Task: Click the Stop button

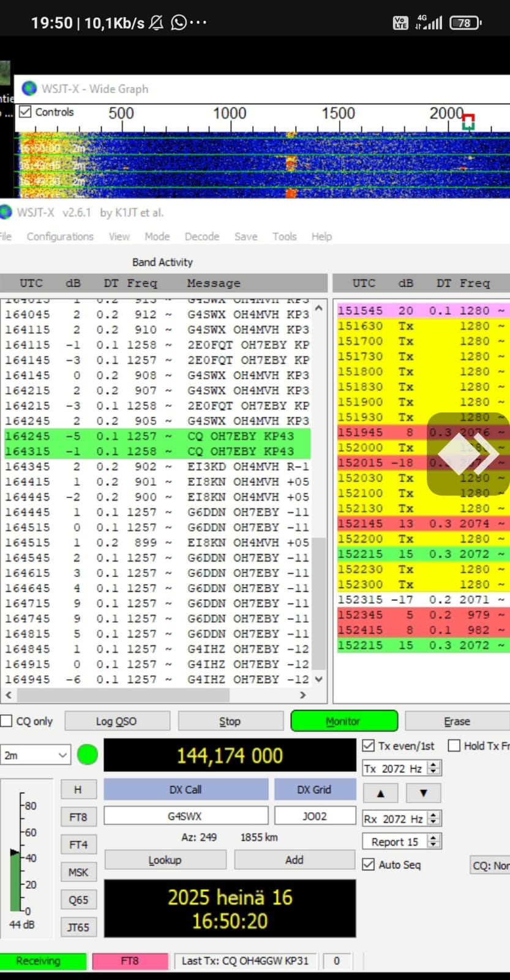Action: (x=230, y=721)
